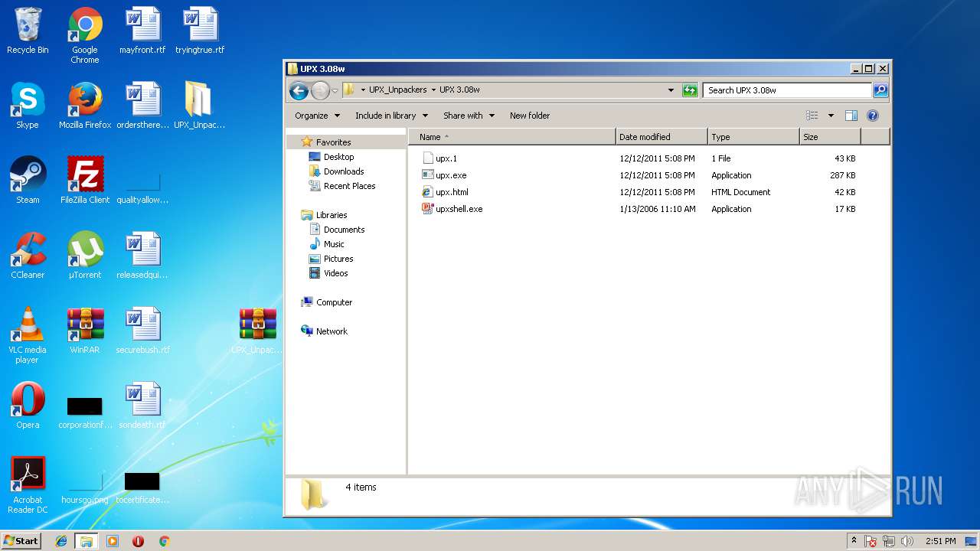Sort by Type column header
Image resolution: width=980 pixels, height=551 pixels.
(753, 137)
